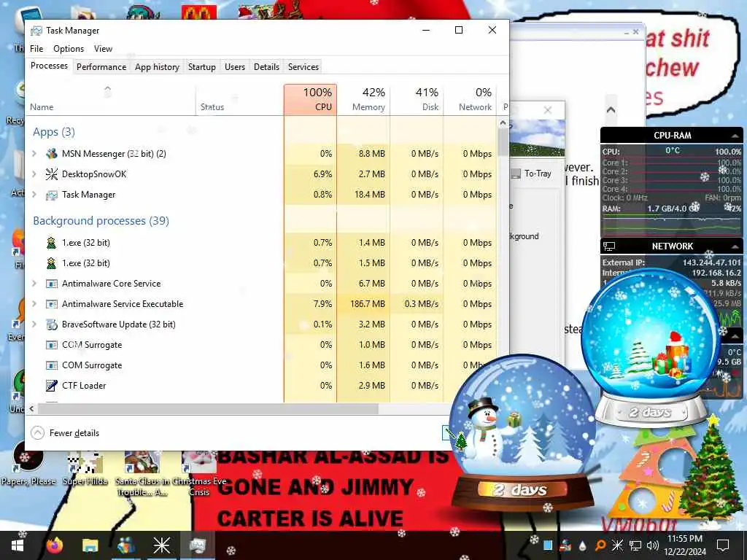Click the BraveSoftware Update process icon
Screen dimensions: 747x560
tap(52, 324)
